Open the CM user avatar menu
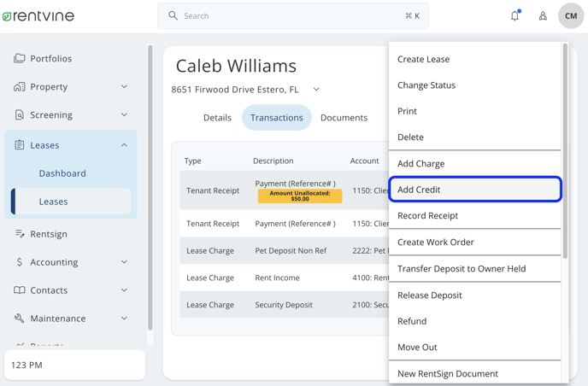Image resolution: width=588 pixels, height=386 pixels. 571,15
